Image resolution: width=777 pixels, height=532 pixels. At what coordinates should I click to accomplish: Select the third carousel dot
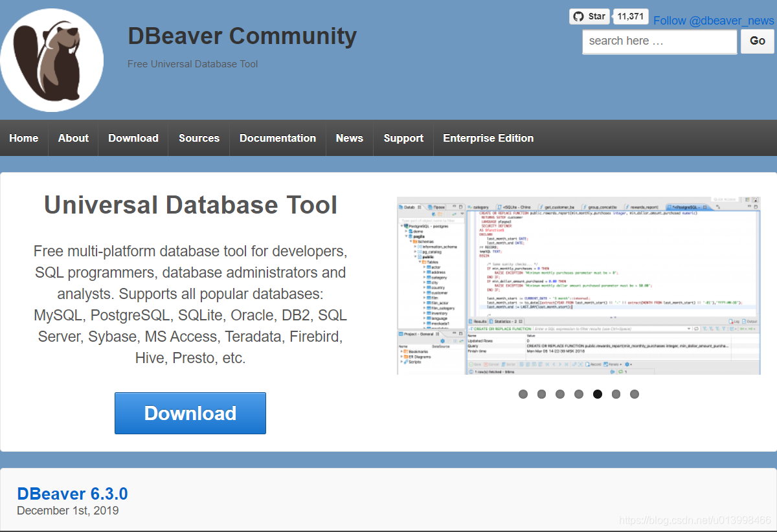(560, 394)
